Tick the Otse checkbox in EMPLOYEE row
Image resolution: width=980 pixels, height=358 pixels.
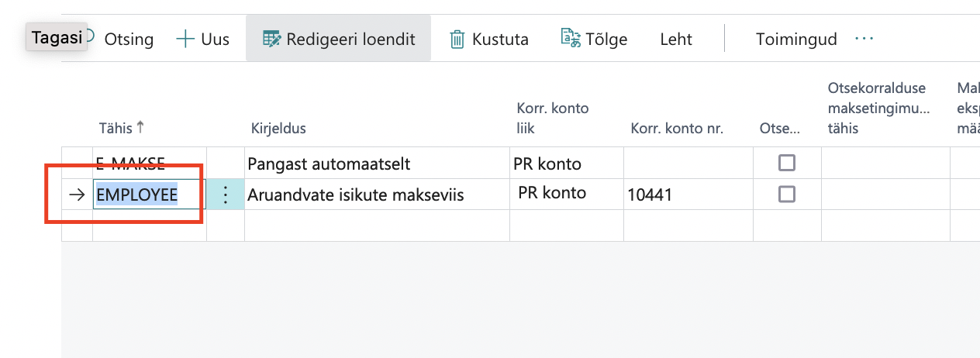[x=787, y=194]
